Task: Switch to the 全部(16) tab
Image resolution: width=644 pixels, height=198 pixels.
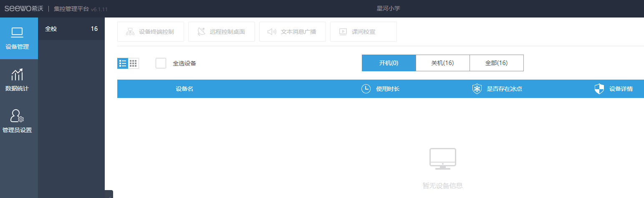Action: (496, 63)
